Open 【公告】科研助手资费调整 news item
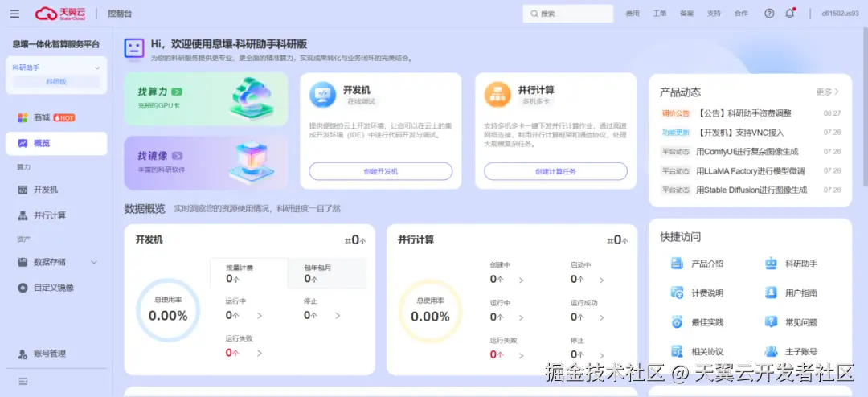The width and height of the screenshot is (868, 397). [x=744, y=113]
